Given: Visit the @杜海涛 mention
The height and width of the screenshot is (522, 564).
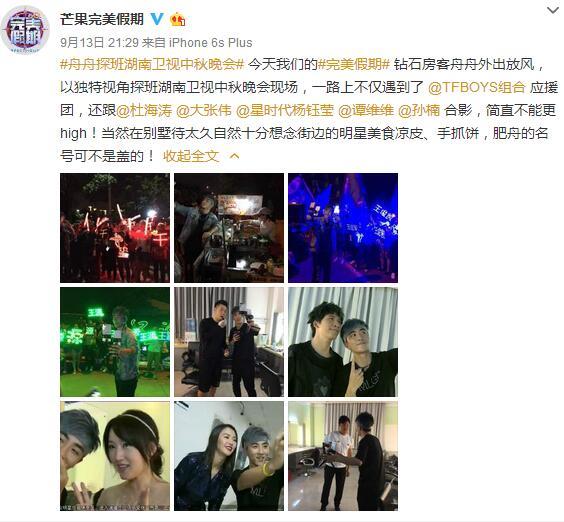Looking at the screenshot, I should [x=144, y=110].
